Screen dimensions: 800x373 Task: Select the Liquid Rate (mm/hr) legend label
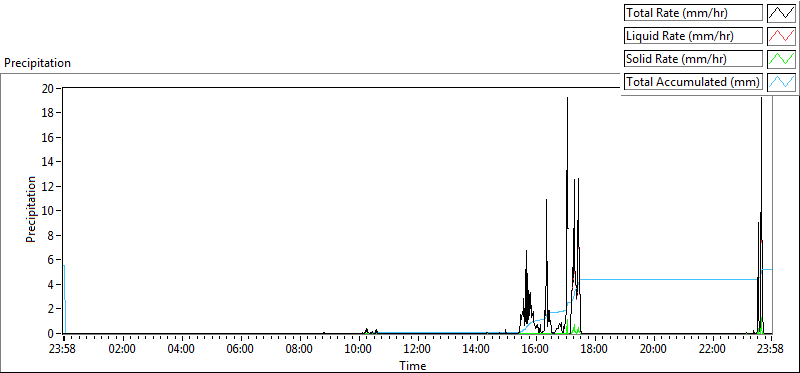tap(693, 36)
